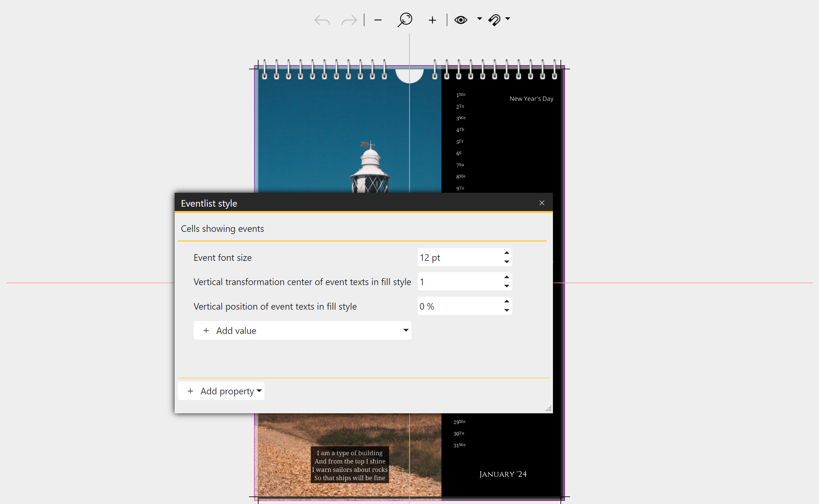Click Add property button
Screen dimensions: 819x504
pos(225,391)
